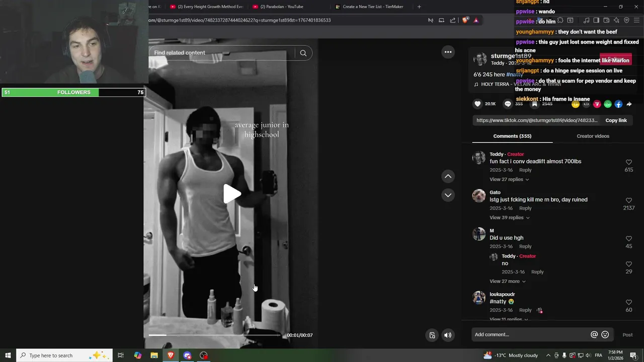Open the loukapoudr username link
This screenshot has width=644, height=362.
point(502,294)
